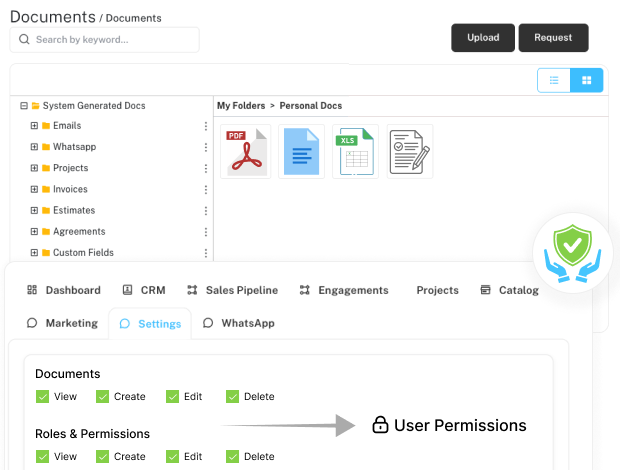Click the CRM tab icon
Viewport: 620px width, 470px height.
tap(127, 290)
